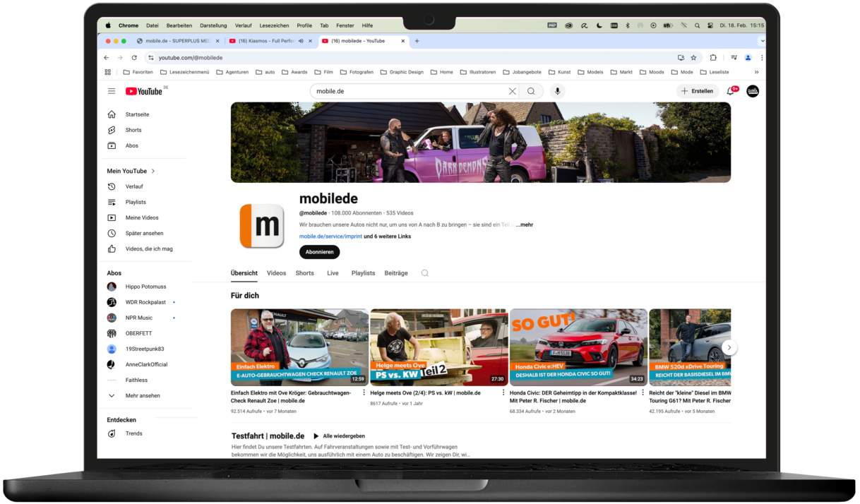860x504 pixels.
Task: Expand Mein YouTube chevron
Action: click(153, 171)
